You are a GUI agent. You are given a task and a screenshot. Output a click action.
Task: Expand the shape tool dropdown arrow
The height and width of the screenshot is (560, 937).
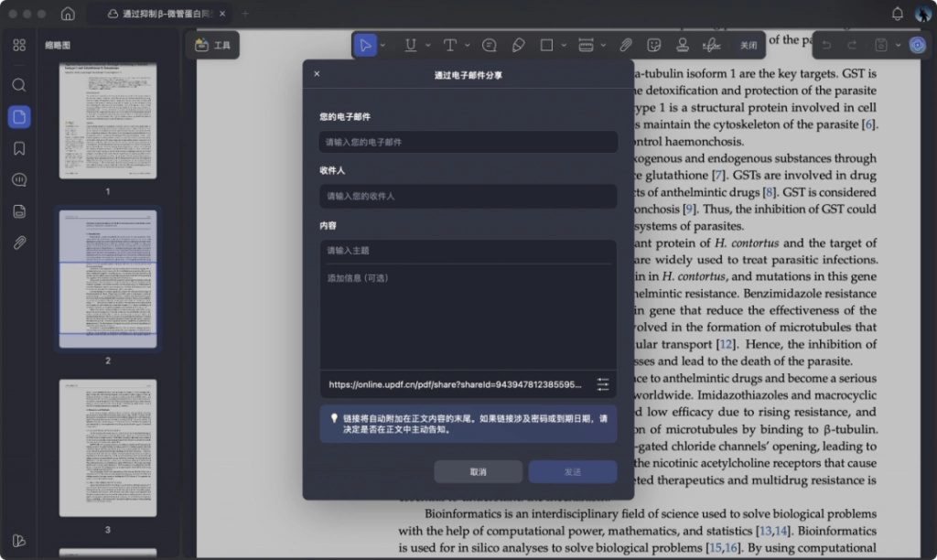coord(564,46)
